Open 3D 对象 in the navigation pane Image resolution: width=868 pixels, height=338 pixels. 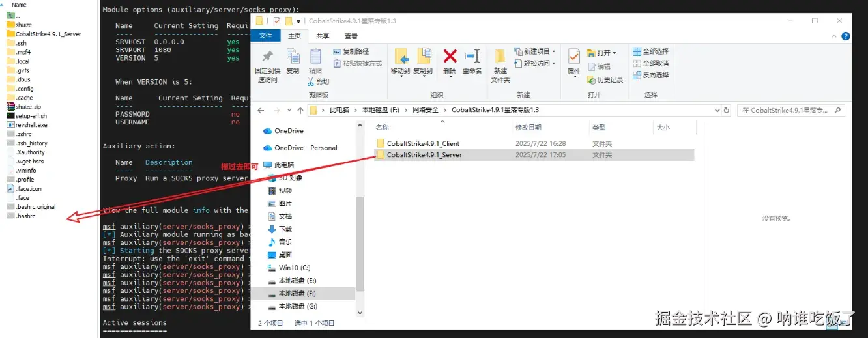[x=285, y=178]
